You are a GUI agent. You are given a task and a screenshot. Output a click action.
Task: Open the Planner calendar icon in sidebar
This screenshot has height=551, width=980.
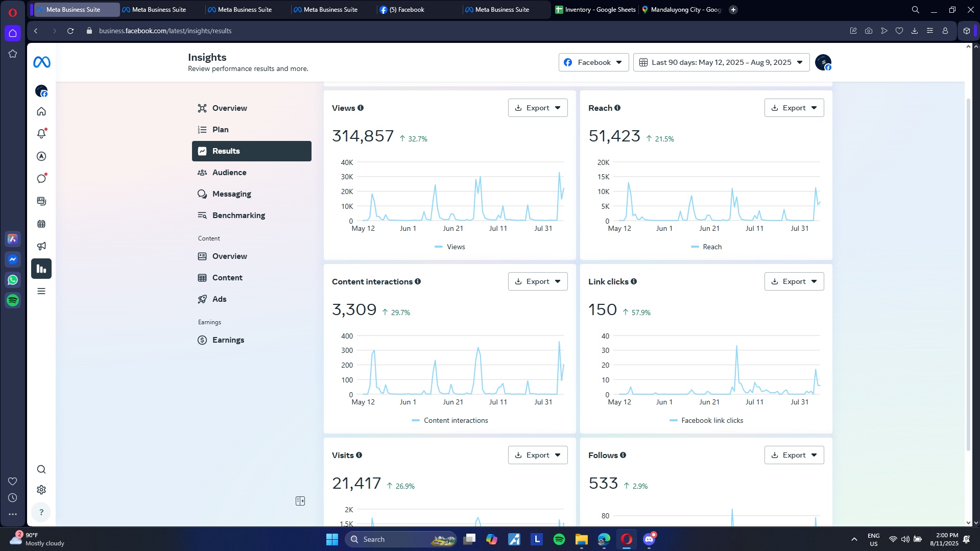(41, 224)
